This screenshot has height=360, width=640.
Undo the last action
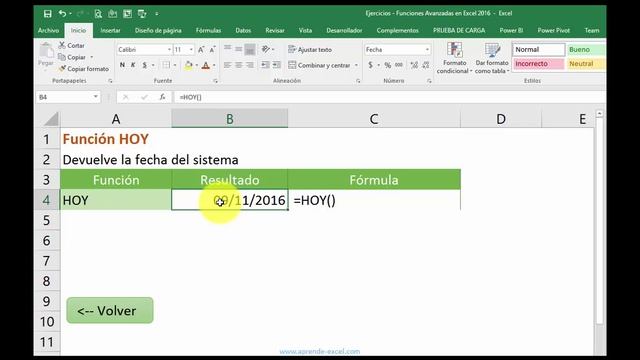[62, 14]
